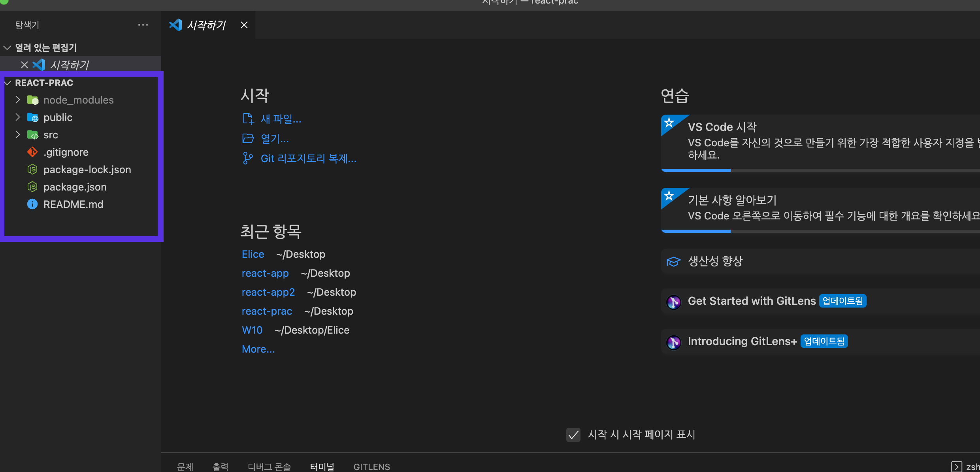Screen dimensions: 980x472
Task: Open recent project W10
Action: click(252, 330)
